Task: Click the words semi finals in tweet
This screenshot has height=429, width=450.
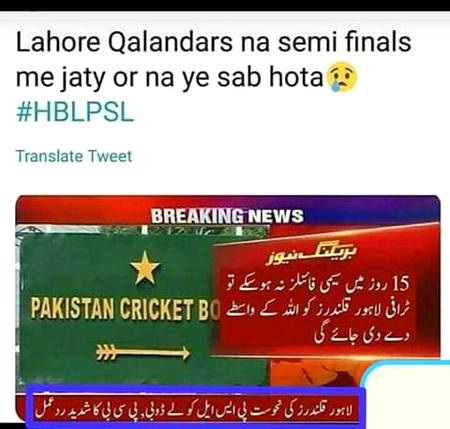Action: click(x=345, y=42)
